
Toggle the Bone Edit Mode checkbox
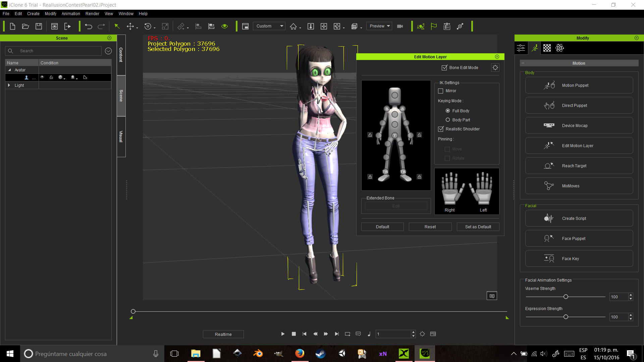pos(444,68)
